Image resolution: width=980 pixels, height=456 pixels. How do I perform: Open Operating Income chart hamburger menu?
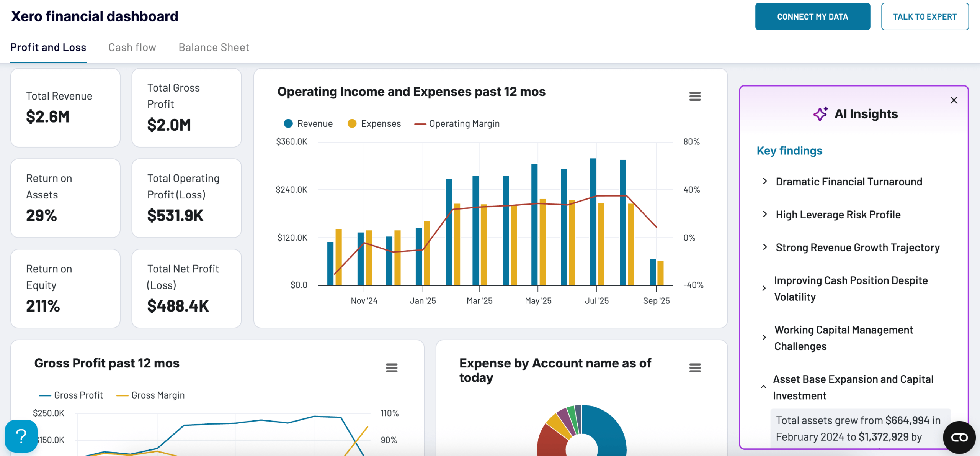tap(695, 96)
